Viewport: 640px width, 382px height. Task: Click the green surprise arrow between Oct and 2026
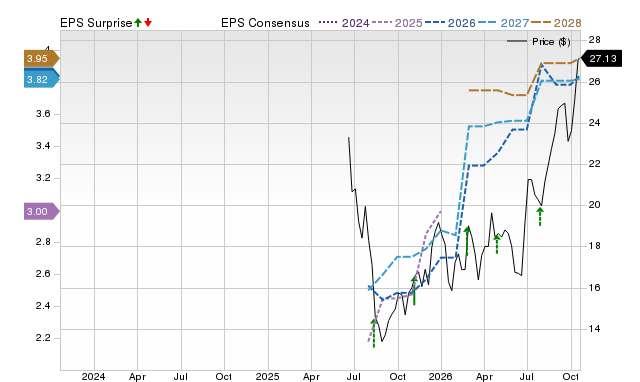coord(414,291)
